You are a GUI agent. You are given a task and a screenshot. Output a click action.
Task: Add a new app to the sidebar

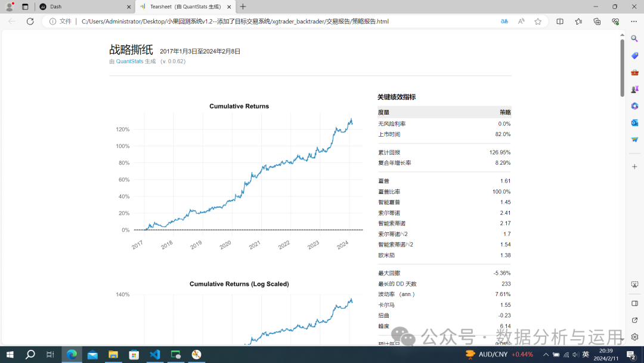point(634,167)
